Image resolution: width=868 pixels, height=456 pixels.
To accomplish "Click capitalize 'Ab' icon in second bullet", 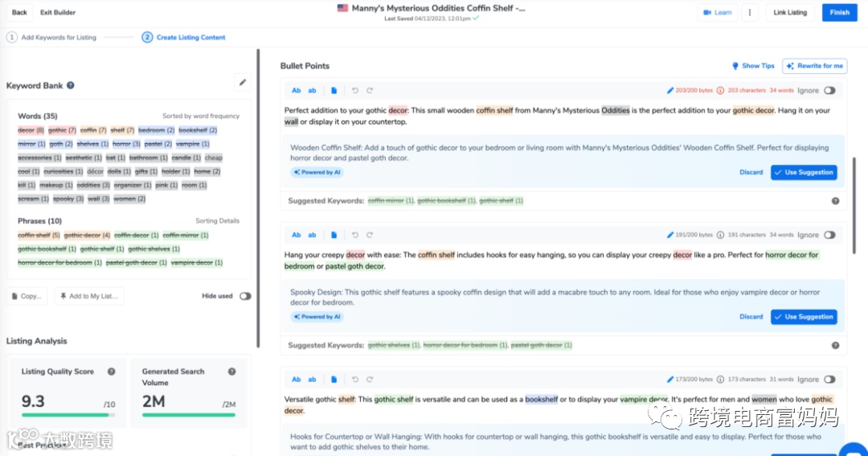I will tap(296, 235).
